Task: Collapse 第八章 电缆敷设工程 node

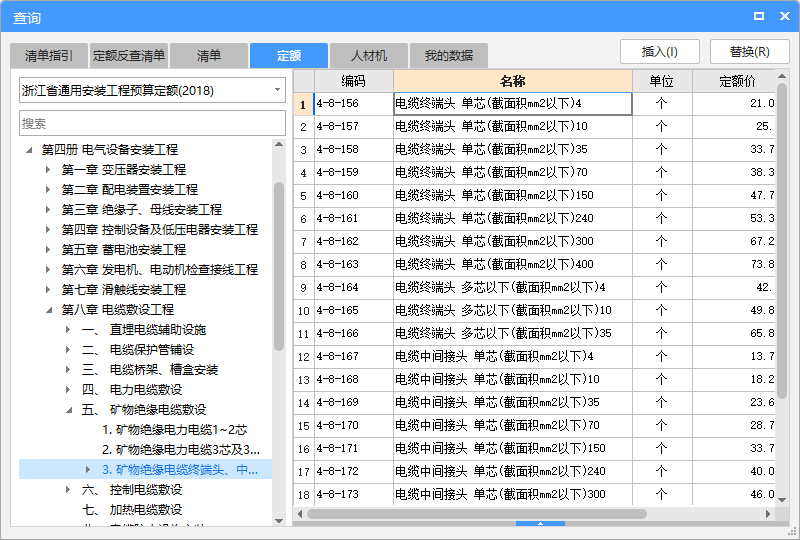Action: click(x=49, y=310)
